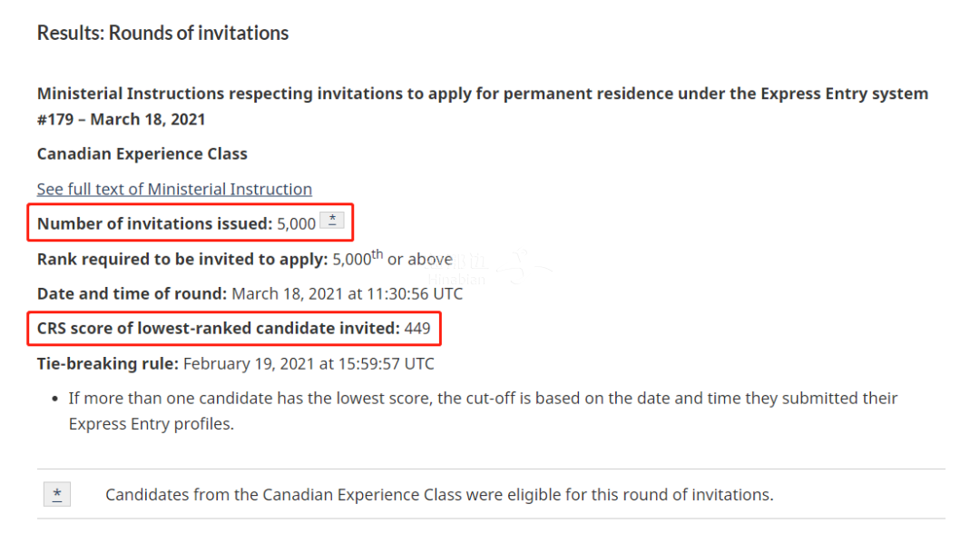Select the 5,000 invitations issued value
Screen dimensions: 980x534
pos(296,223)
